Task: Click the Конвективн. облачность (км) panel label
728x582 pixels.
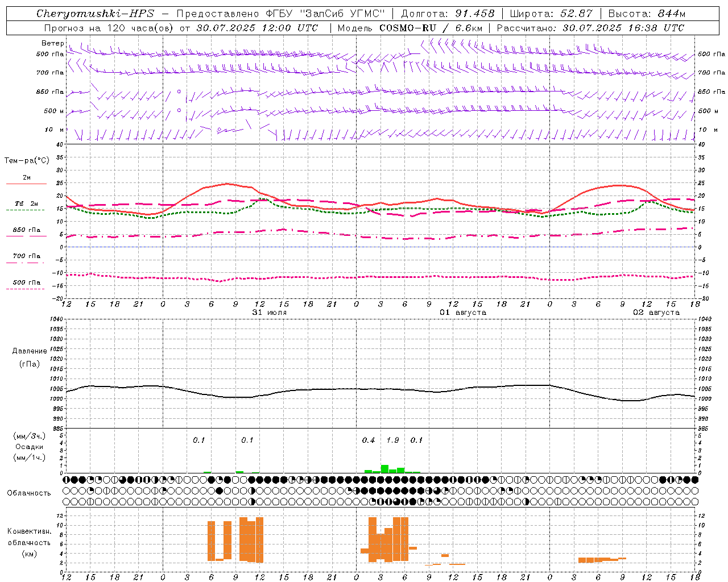Action: pos(29,543)
